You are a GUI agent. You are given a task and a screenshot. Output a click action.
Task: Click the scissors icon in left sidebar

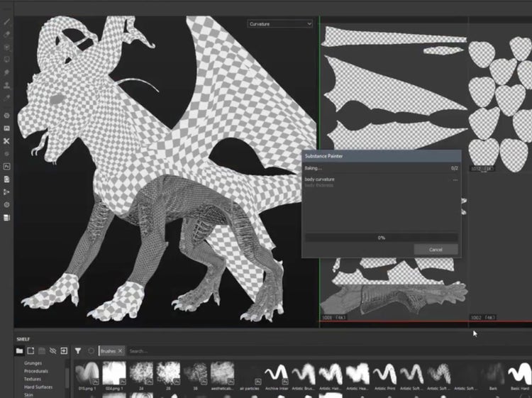click(6, 140)
